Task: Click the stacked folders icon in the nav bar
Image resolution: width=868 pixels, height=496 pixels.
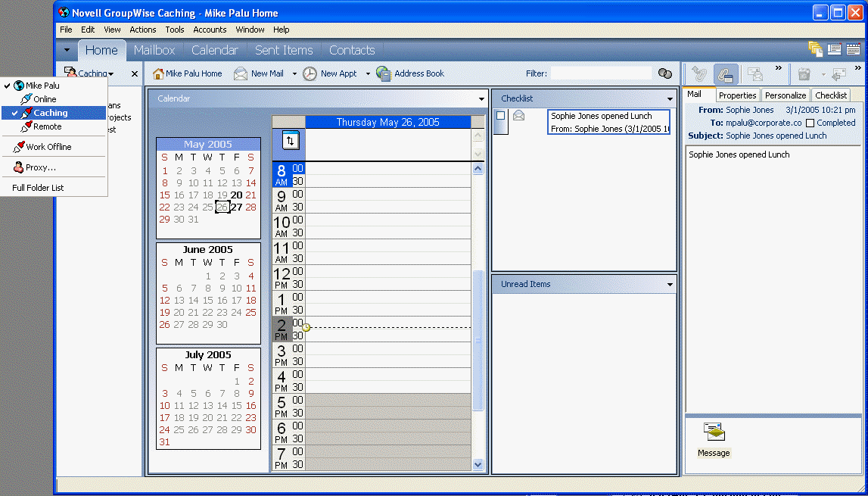Action: (816, 49)
